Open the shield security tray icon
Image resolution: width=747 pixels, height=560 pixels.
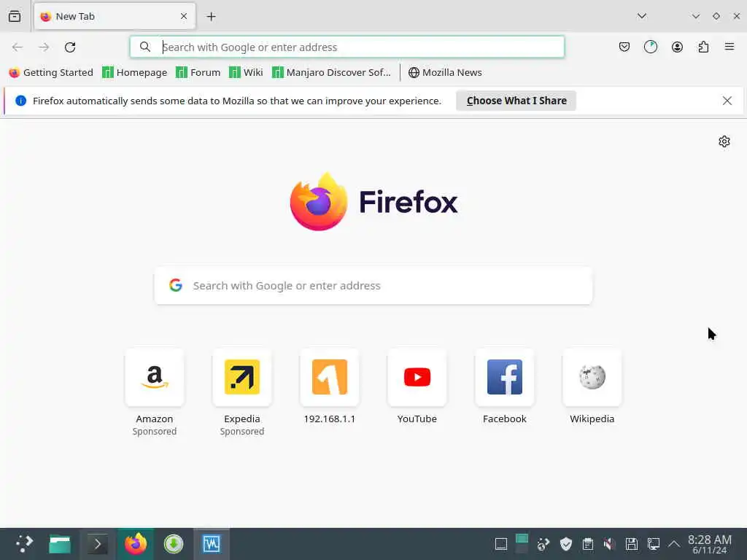565,544
